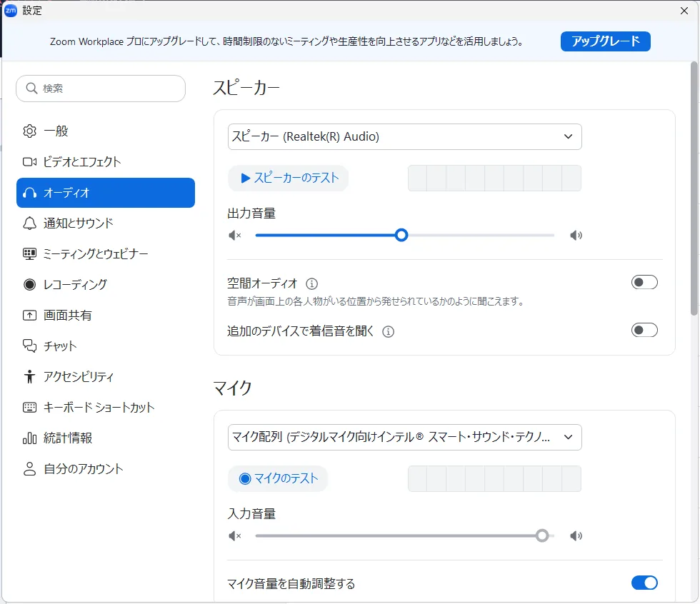The width and height of the screenshot is (700, 604).
Task: Open ビデオとエフェクト settings
Action: (106, 162)
